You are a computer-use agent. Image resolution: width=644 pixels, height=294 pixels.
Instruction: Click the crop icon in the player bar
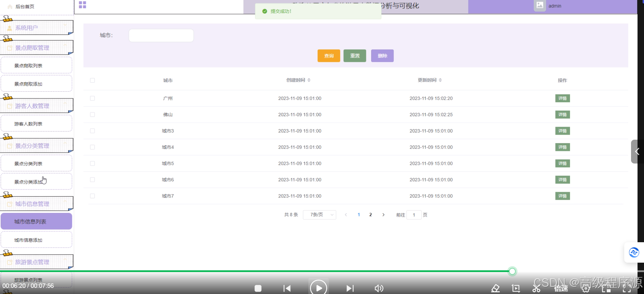pyautogui.click(x=516, y=289)
